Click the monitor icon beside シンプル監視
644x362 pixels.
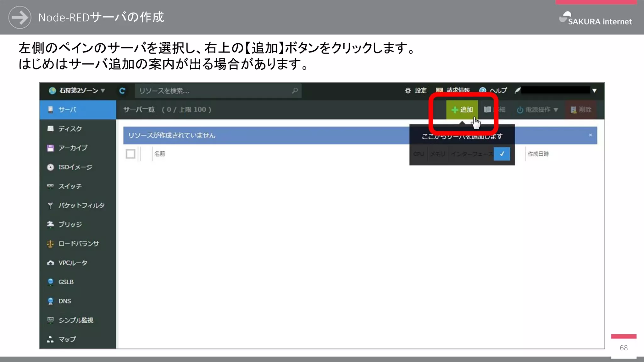coord(50,320)
